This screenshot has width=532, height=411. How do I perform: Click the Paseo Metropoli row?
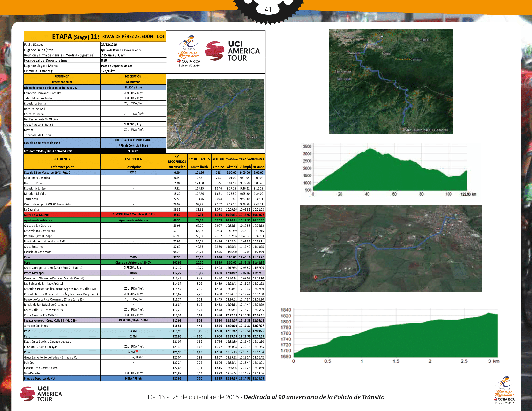pos(144,273)
